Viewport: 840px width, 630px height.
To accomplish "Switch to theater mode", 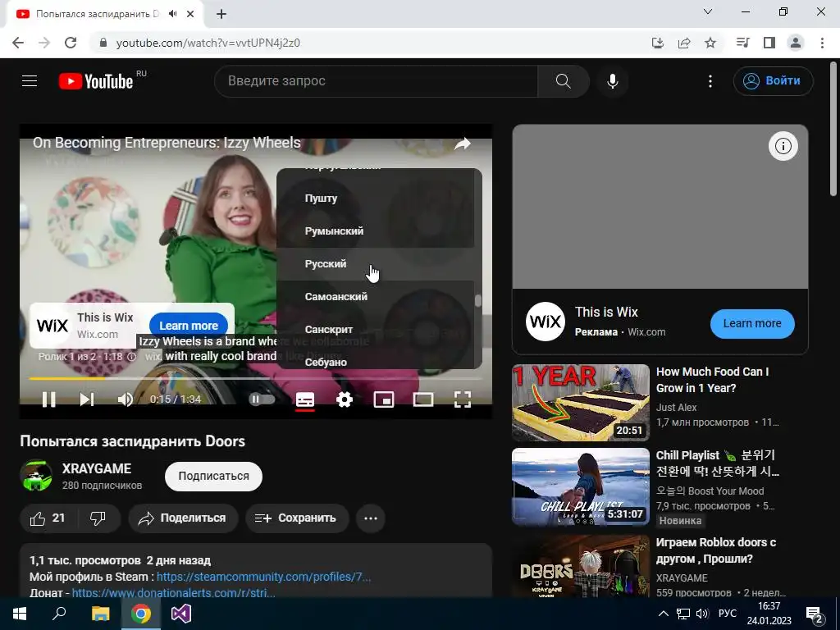I will [x=423, y=399].
